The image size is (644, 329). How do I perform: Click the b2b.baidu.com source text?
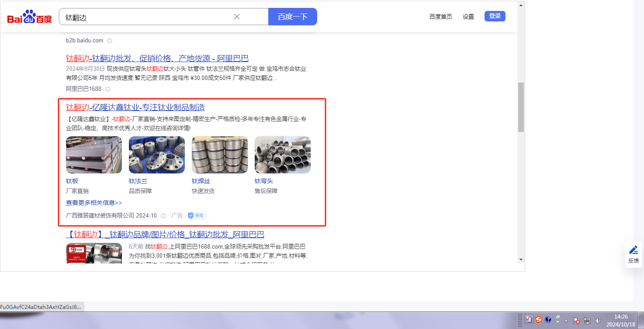[x=85, y=41]
